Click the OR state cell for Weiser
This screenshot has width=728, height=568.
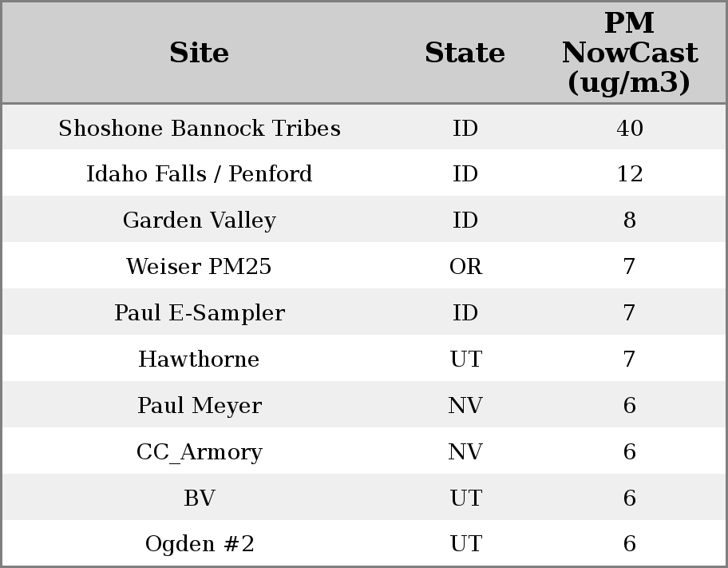point(465,267)
